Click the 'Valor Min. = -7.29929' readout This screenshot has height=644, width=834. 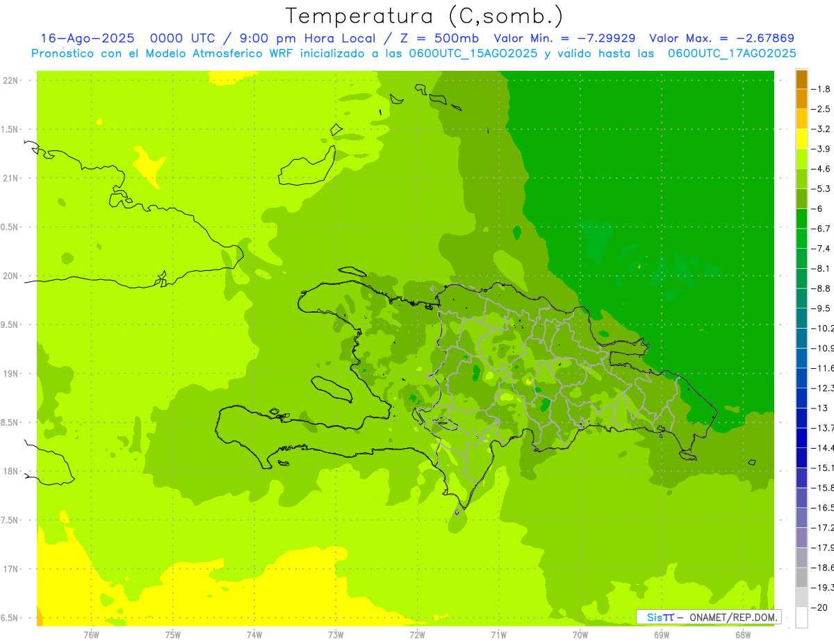[564, 38]
